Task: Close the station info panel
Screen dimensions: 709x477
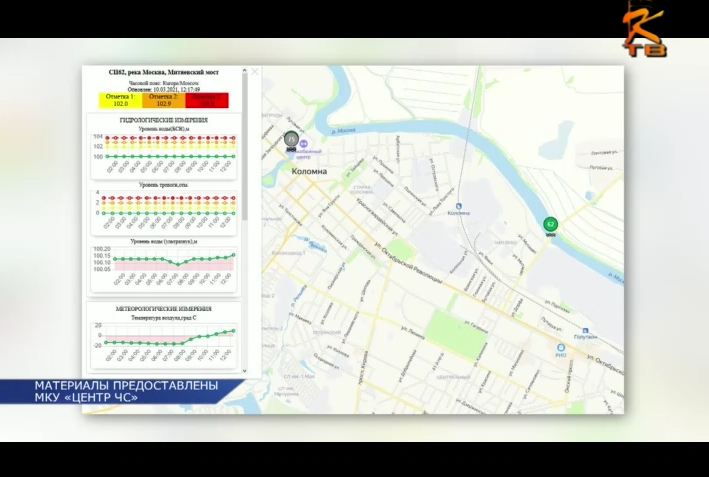Action: coord(254,72)
